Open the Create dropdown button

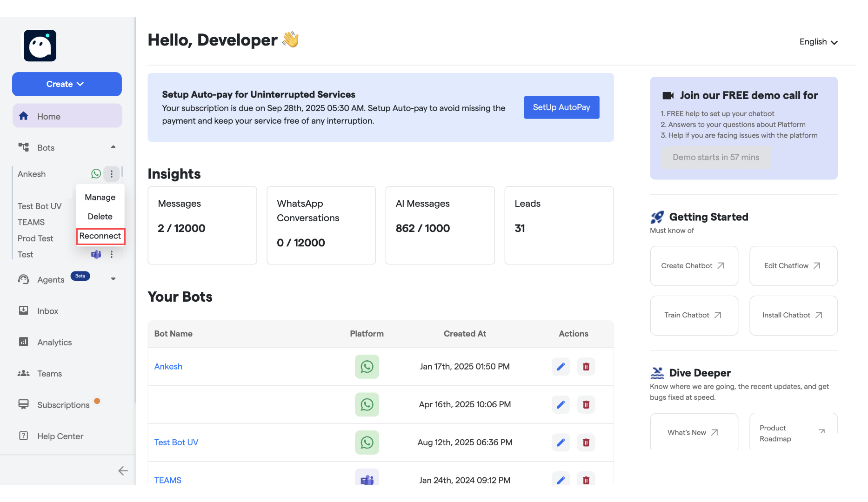point(67,84)
